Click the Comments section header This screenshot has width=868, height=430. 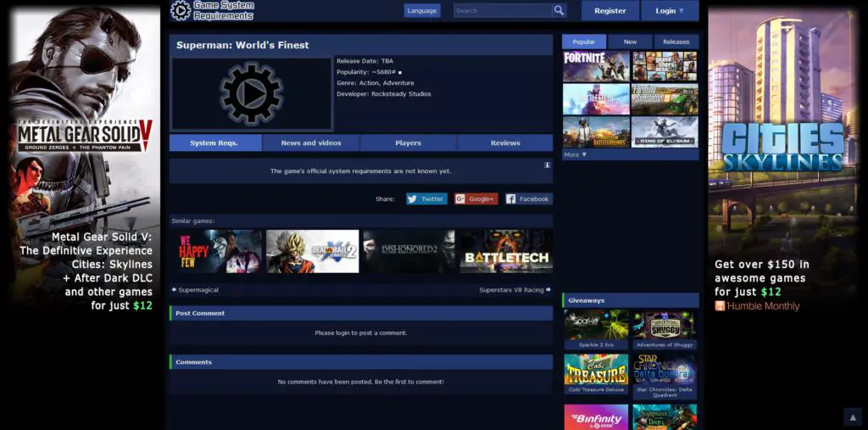361,362
